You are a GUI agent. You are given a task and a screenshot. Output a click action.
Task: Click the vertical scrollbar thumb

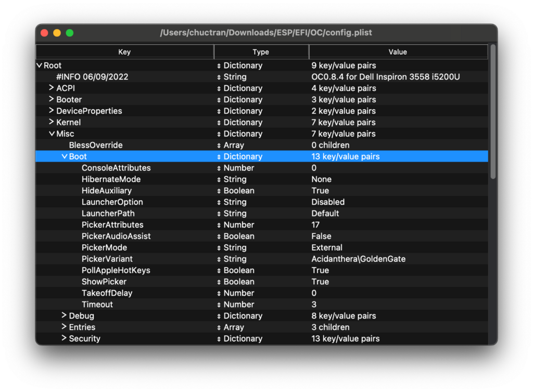coord(492,112)
